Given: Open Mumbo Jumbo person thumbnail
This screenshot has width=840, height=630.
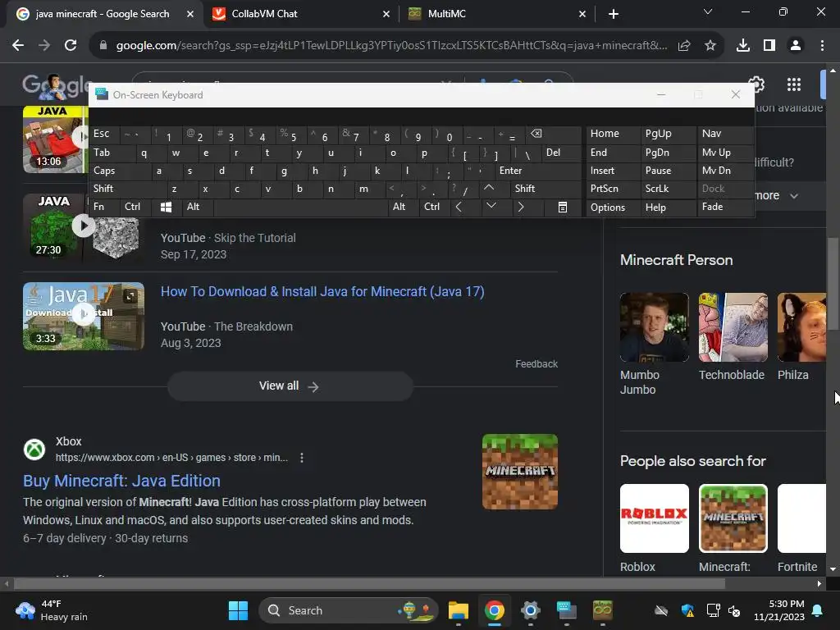Looking at the screenshot, I should (x=654, y=327).
